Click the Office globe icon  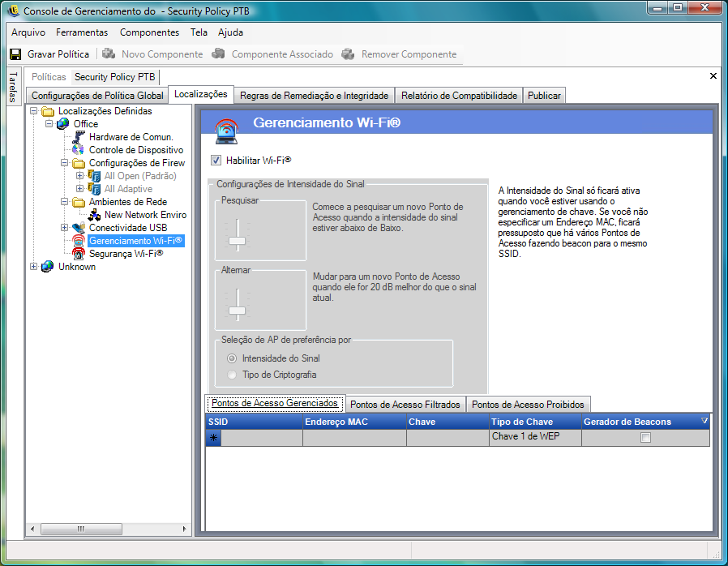[62, 124]
